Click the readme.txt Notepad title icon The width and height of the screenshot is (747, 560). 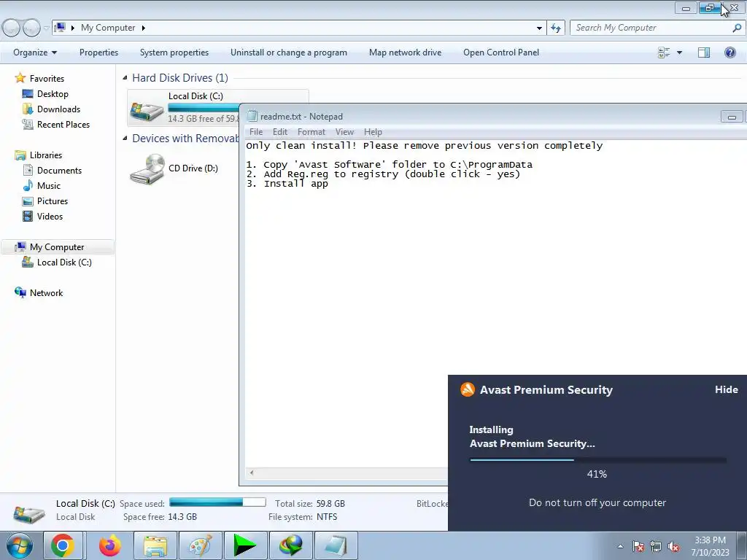252,116
